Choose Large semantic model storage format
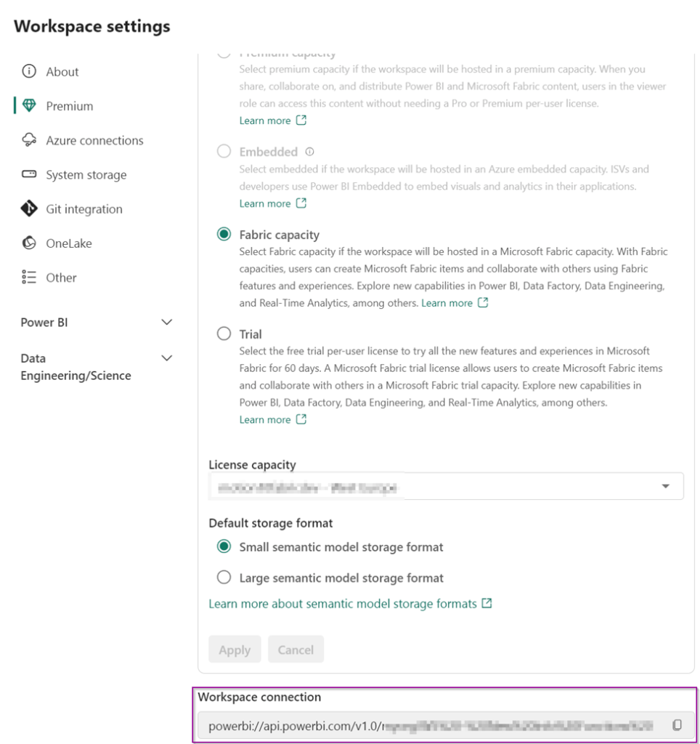Viewport: 700px width, 744px height. tap(224, 578)
